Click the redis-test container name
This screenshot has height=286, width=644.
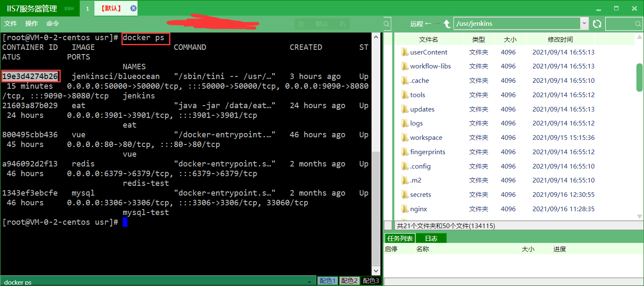(x=146, y=183)
